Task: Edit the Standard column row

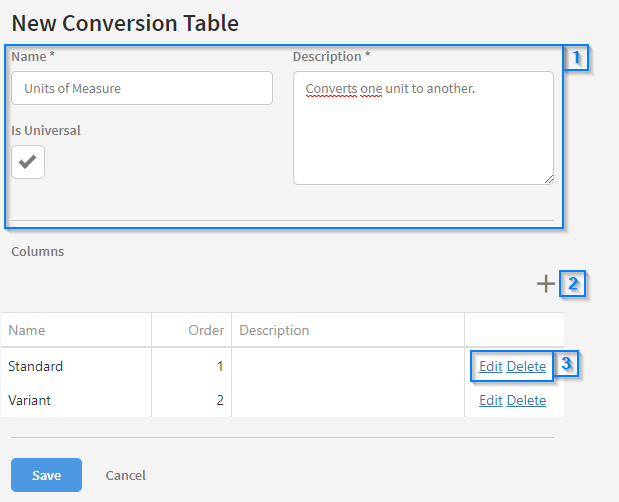Action: click(x=490, y=366)
